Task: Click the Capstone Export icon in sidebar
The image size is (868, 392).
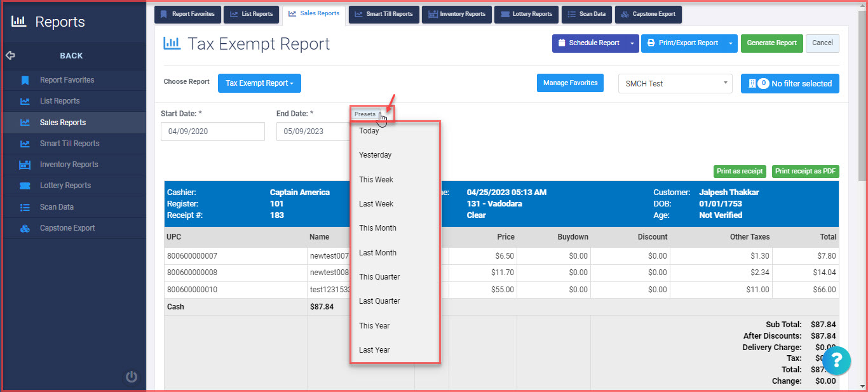Action: [25, 228]
